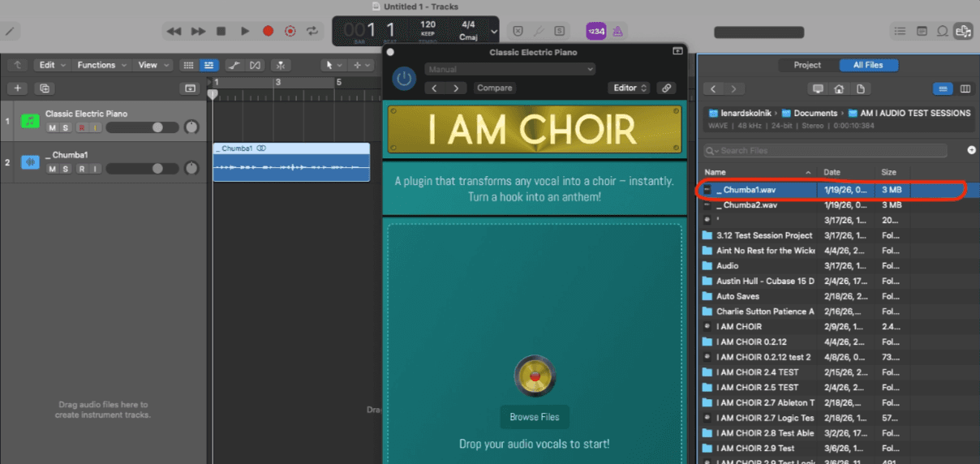This screenshot has height=464, width=980.
Task: Start playback with the Play button
Action: (244, 31)
